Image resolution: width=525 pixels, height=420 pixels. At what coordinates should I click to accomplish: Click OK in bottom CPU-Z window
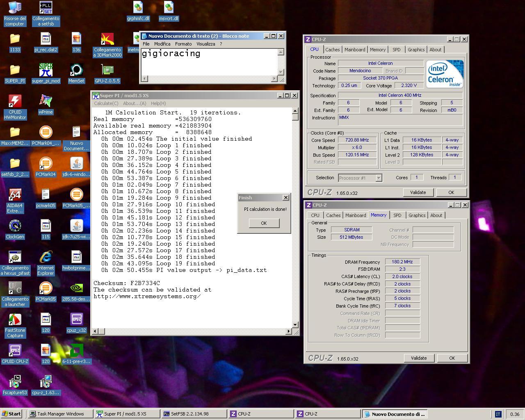point(452,358)
